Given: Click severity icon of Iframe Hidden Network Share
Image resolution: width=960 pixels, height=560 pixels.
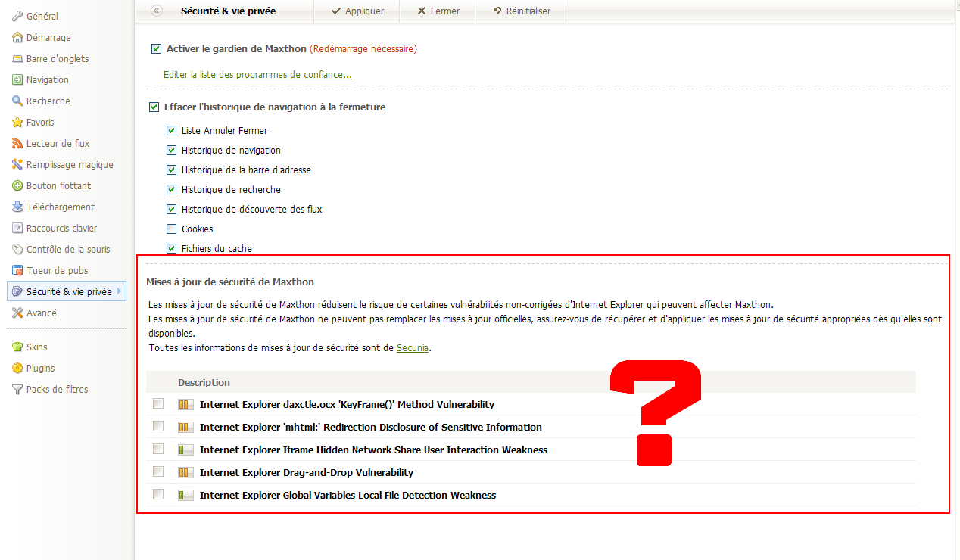Looking at the screenshot, I should [185, 450].
